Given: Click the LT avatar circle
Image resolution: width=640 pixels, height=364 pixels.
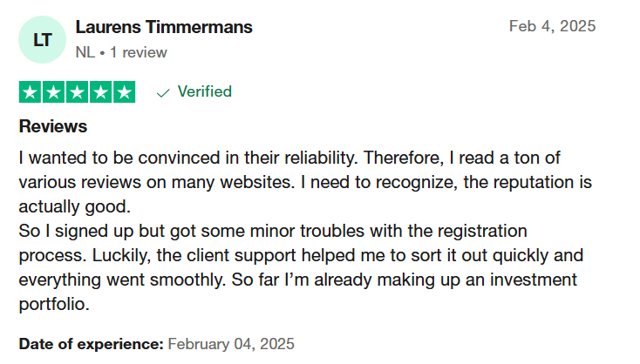Looking at the screenshot, I should tap(42, 39).
